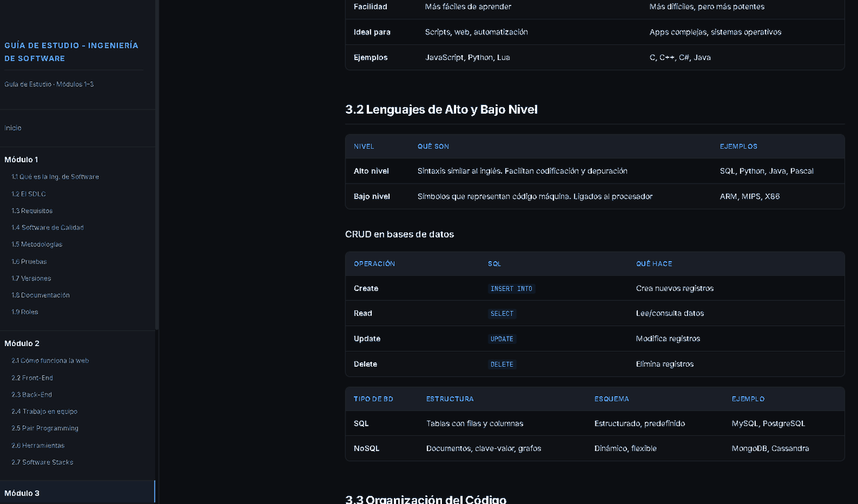Click the NoSQL row label
This screenshot has width=858, height=504.
367,449
